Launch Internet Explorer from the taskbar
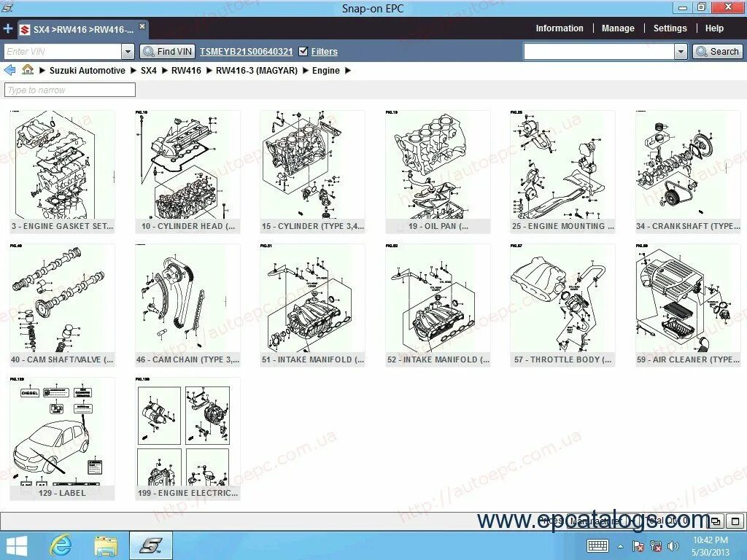The image size is (747, 560). tap(61, 545)
